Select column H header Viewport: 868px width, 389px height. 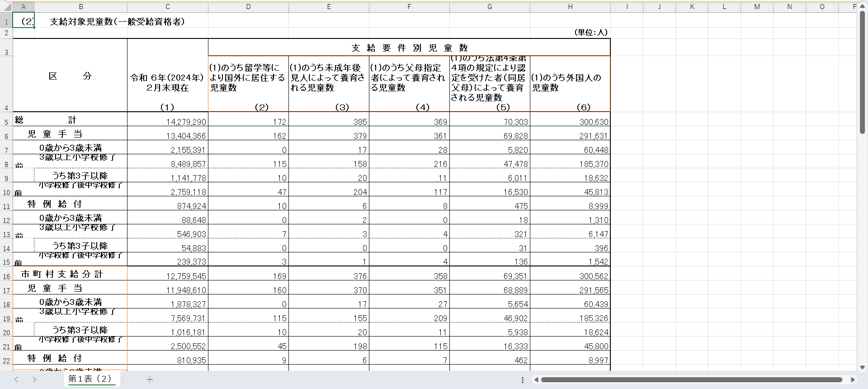[570, 7]
